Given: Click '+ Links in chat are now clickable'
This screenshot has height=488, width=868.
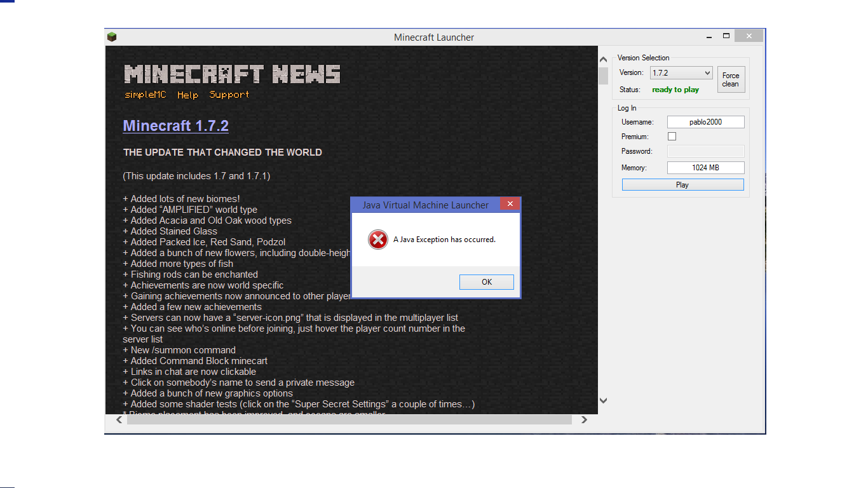Looking at the screenshot, I should point(189,372).
